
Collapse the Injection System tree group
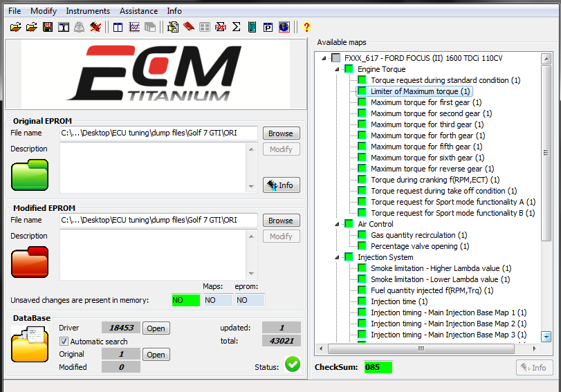[338, 257]
